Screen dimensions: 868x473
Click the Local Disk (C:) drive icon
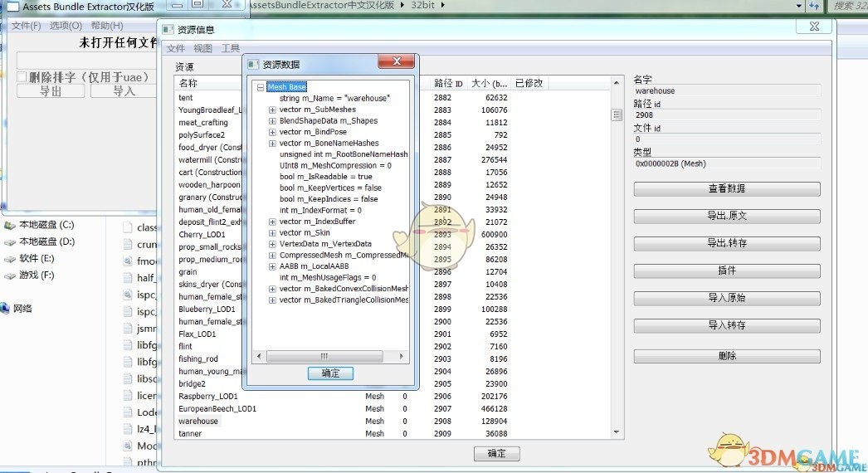coord(10,225)
